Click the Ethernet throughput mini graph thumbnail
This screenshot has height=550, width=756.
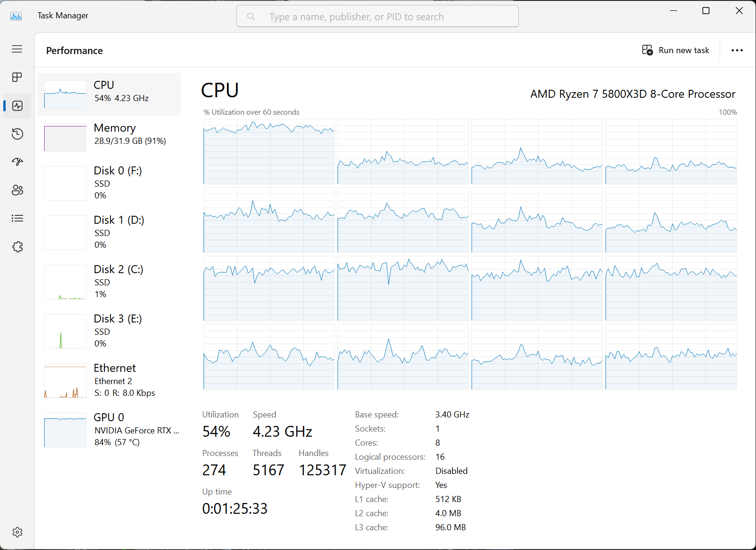point(65,381)
